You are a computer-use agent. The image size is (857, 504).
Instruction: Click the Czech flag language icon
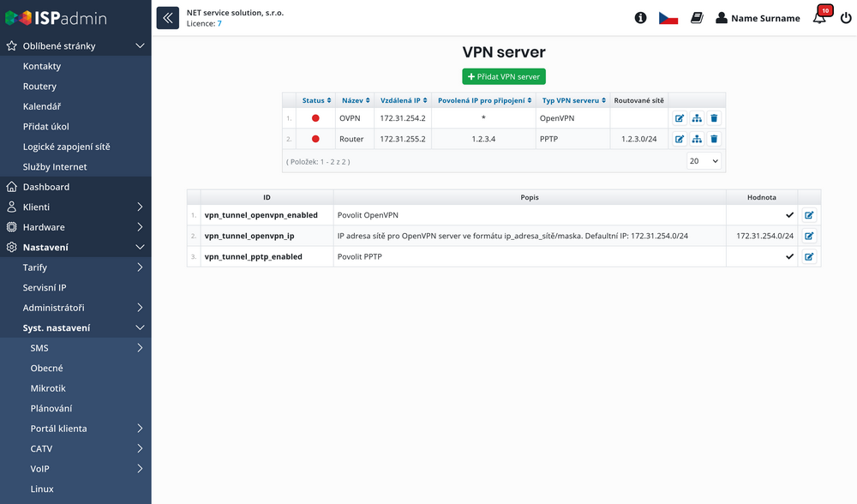coord(668,18)
